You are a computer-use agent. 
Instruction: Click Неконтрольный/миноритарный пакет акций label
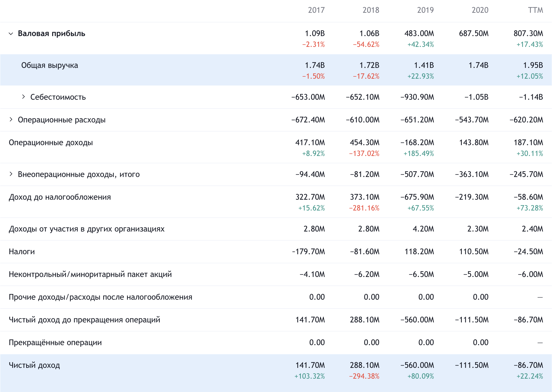90,274
